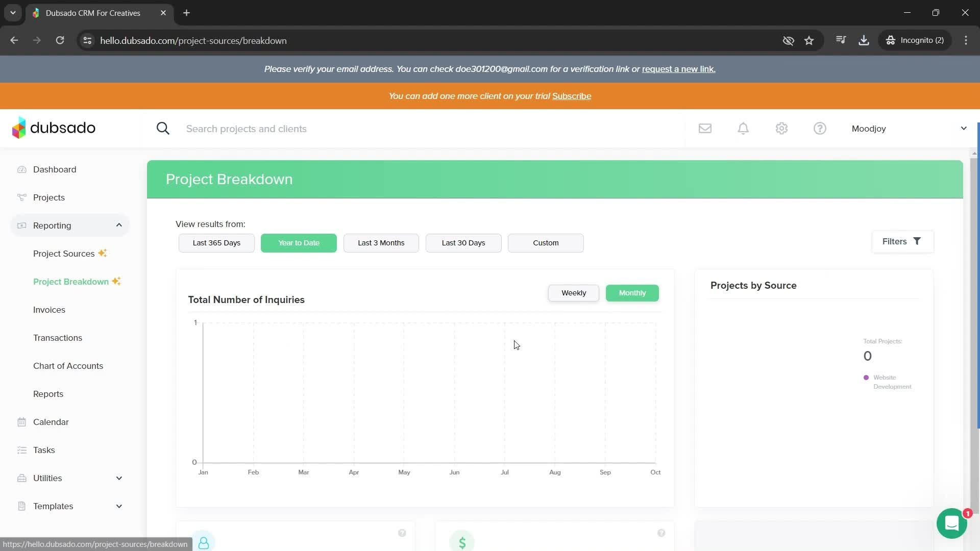Image resolution: width=980 pixels, height=551 pixels.
Task: Click the Reporting sidebar icon
Action: [x=21, y=226]
